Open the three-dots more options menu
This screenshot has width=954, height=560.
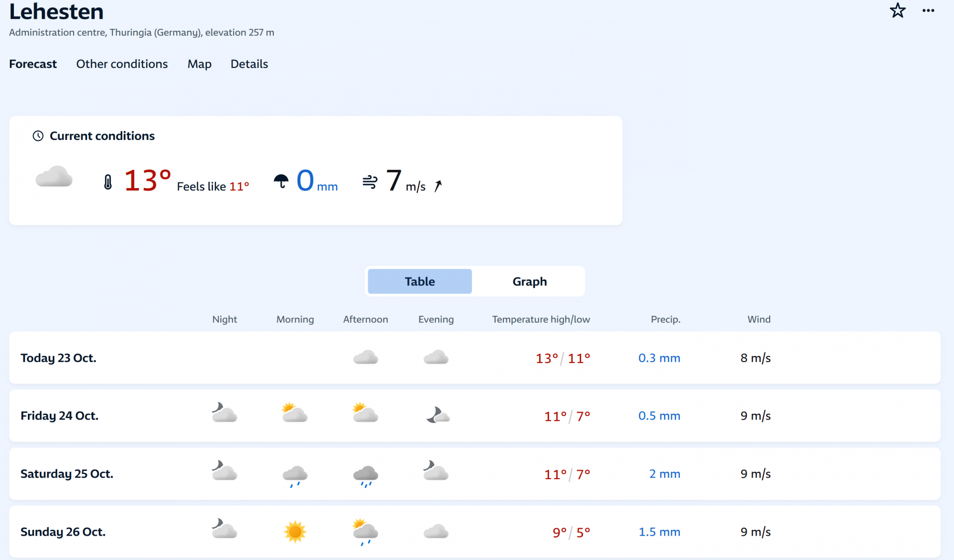click(x=928, y=10)
